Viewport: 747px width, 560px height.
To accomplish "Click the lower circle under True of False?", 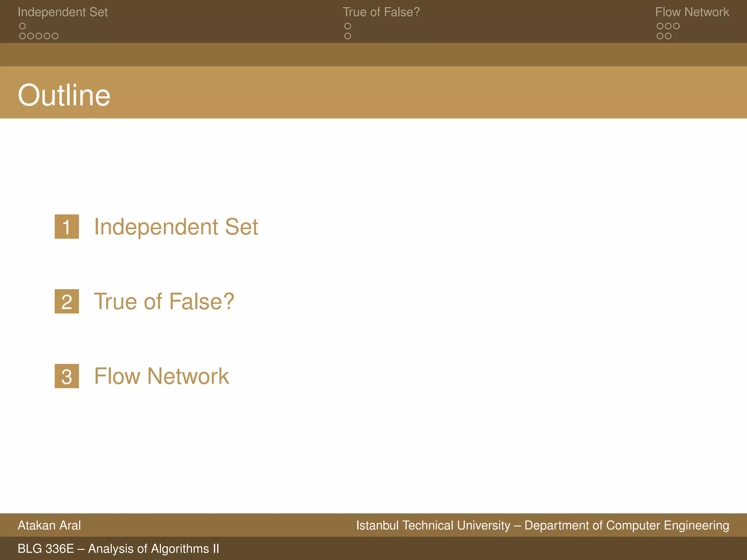I will tap(348, 36).
